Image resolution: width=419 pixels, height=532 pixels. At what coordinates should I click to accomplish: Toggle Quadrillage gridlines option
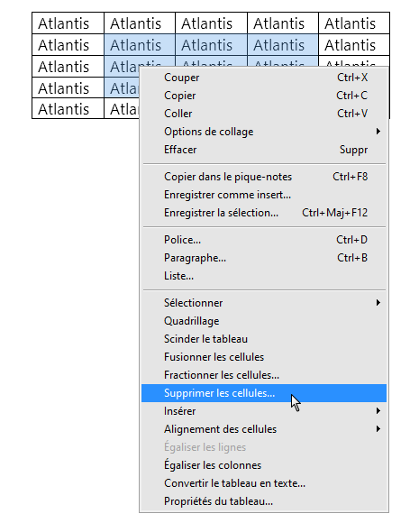click(264, 321)
